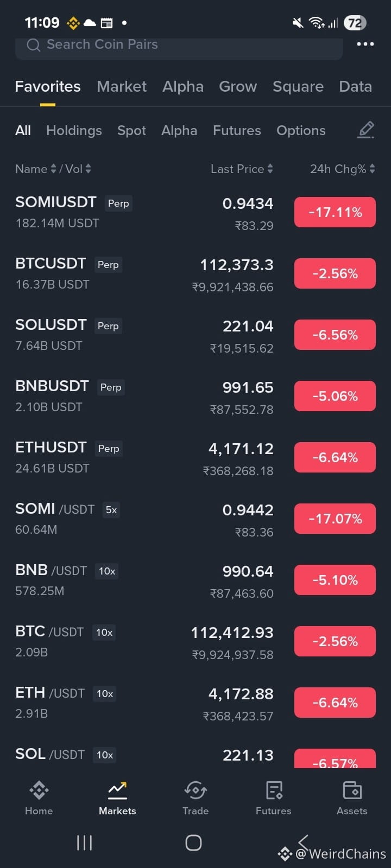Tap the Android home navigation button
Screen dimensions: 391x868
click(193, 843)
